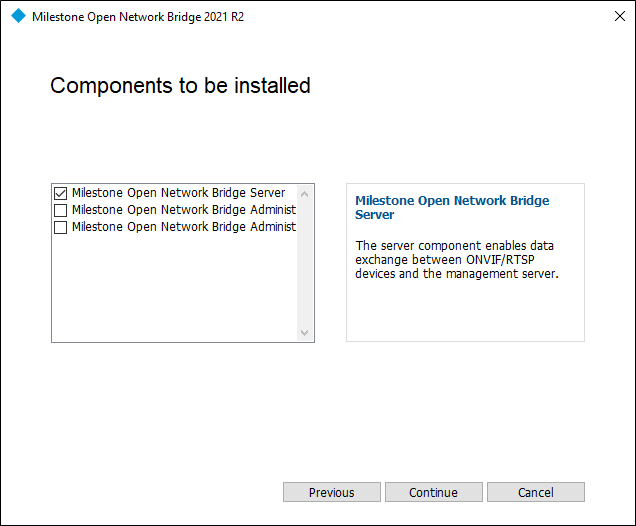Uncheck the Milestone Open Network Bridge Server checkbox

point(60,193)
